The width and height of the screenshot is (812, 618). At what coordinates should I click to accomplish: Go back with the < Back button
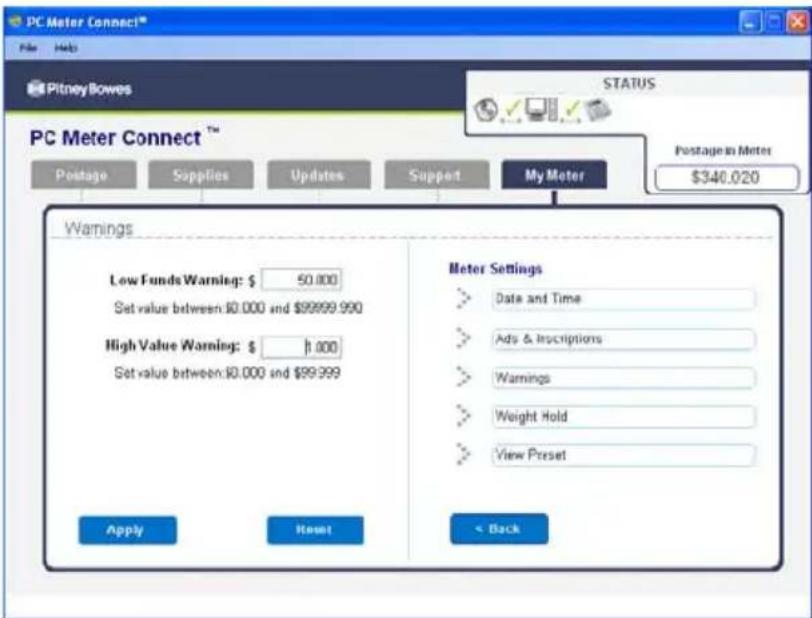click(499, 529)
